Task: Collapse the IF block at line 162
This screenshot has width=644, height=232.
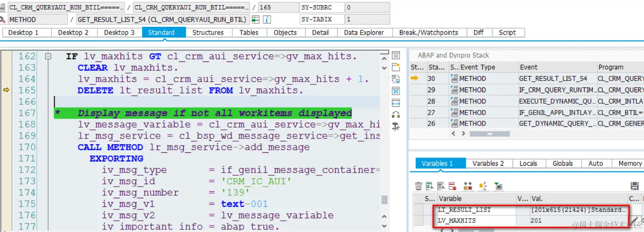Action: (48, 56)
